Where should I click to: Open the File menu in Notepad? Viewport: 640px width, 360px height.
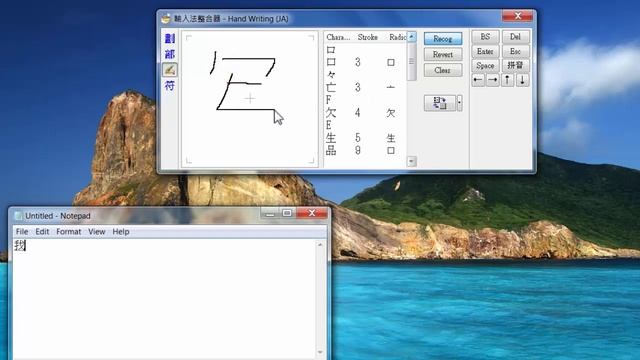(x=22, y=231)
